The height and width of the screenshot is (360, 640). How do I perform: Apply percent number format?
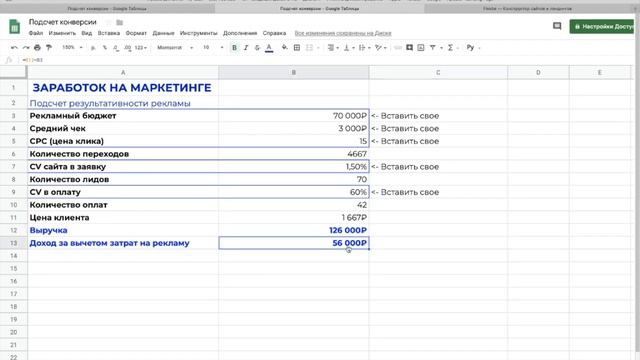[x=104, y=48]
